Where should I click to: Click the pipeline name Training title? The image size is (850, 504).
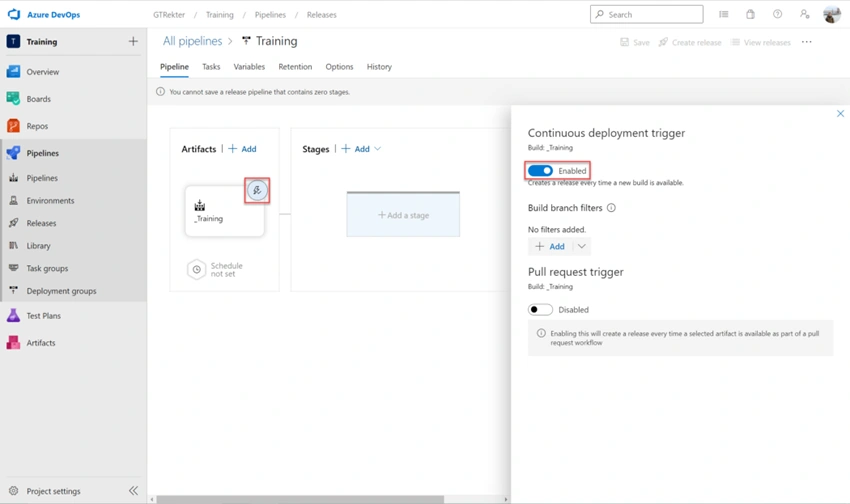276,41
